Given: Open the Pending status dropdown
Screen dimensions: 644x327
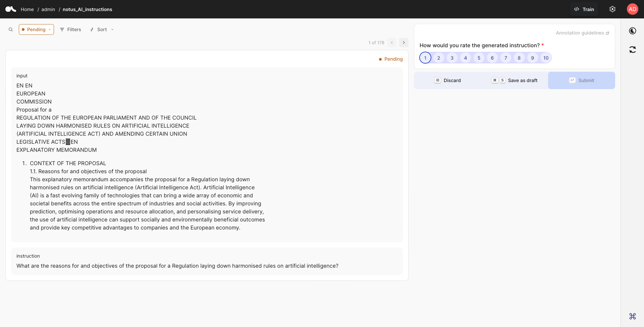Looking at the screenshot, I should point(36,29).
